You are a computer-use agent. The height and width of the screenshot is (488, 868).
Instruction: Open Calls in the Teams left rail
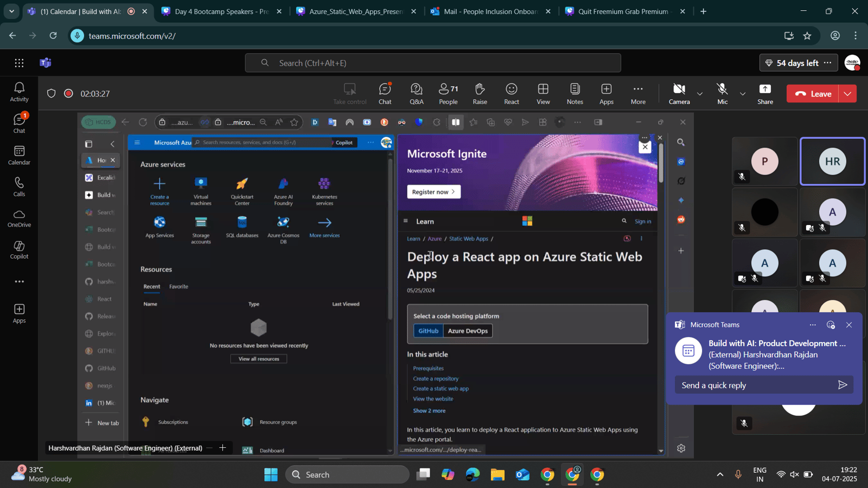tap(19, 187)
